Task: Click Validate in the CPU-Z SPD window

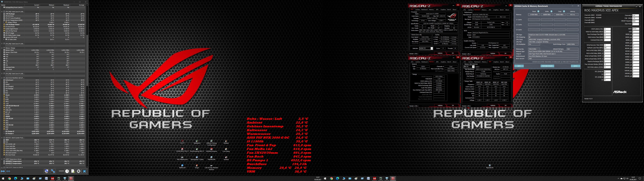Action: (x=493, y=105)
